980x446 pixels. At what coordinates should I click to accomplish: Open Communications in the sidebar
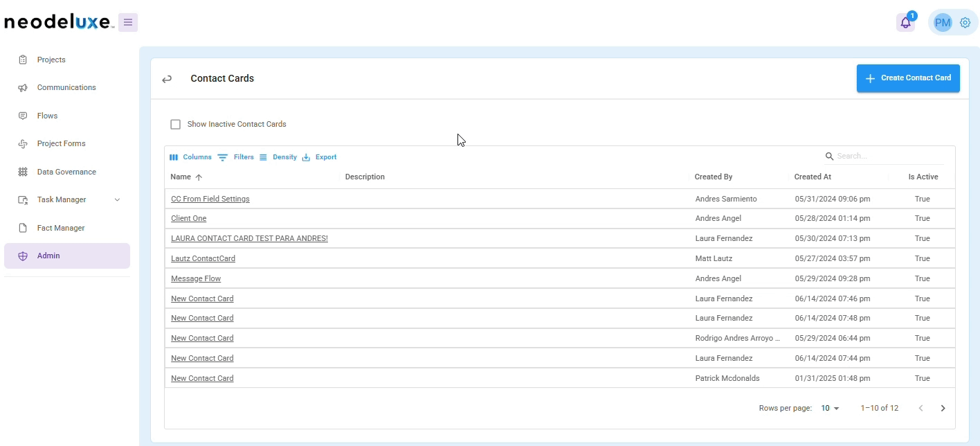66,88
